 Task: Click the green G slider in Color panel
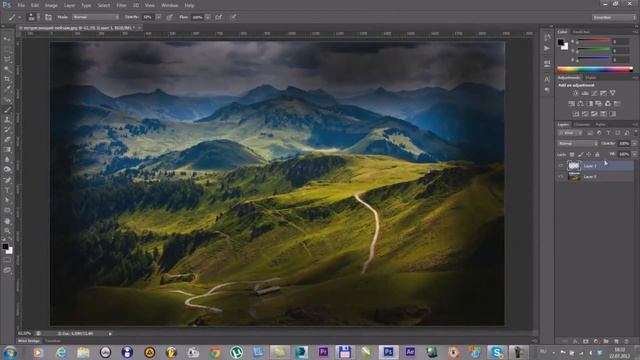point(594,49)
